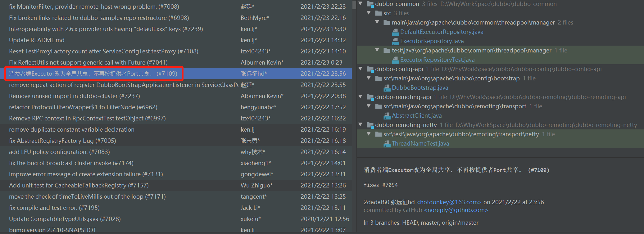The height and width of the screenshot is (234, 644).
Task: Select commit 'fix the bug of broadcast cluster invoke'
Action: pyautogui.click(x=176, y=163)
